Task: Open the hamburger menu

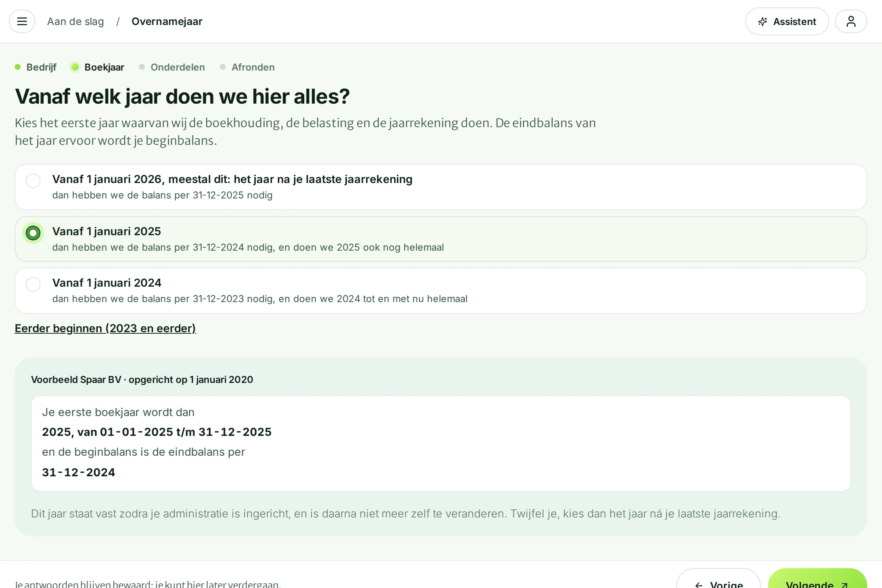Action: point(22,21)
